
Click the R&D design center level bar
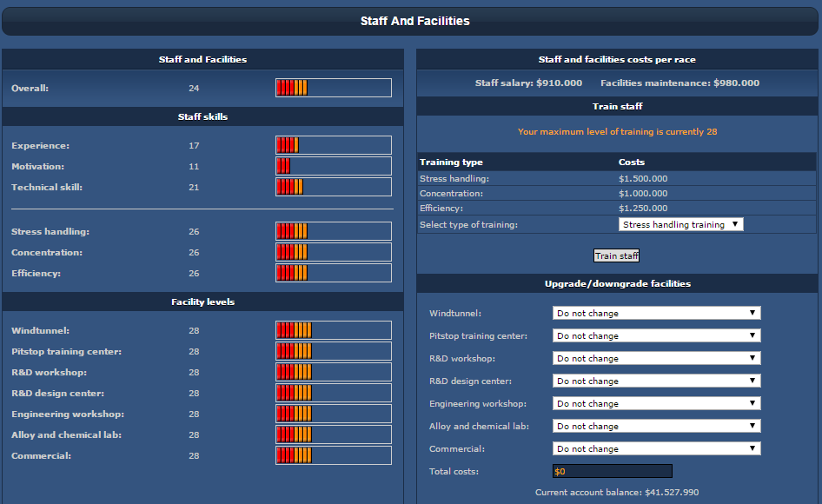tap(334, 393)
